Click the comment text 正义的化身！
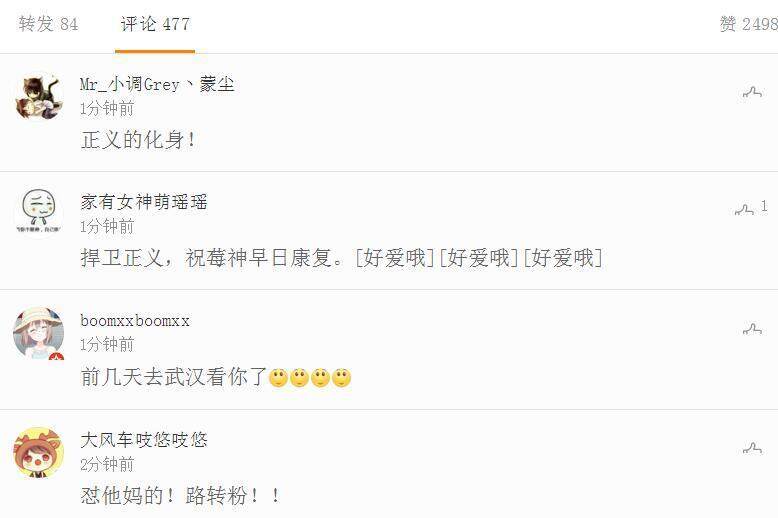Screen dimensions: 778x518 click(139, 140)
